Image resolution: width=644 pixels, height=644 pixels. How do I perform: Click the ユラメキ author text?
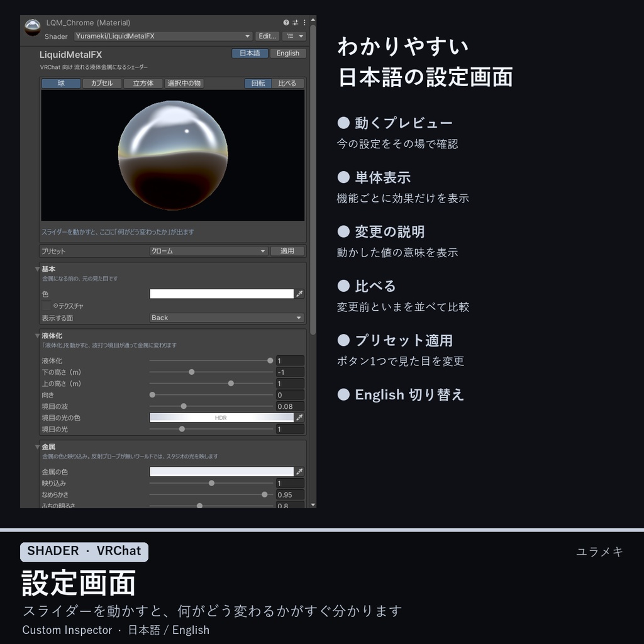pyautogui.click(x=599, y=552)
